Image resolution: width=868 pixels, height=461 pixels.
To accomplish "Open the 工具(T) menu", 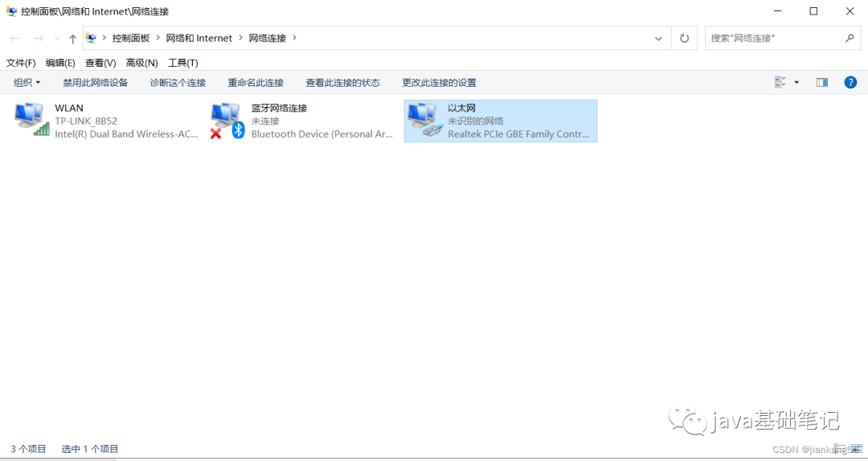I will tap(183, 63).
